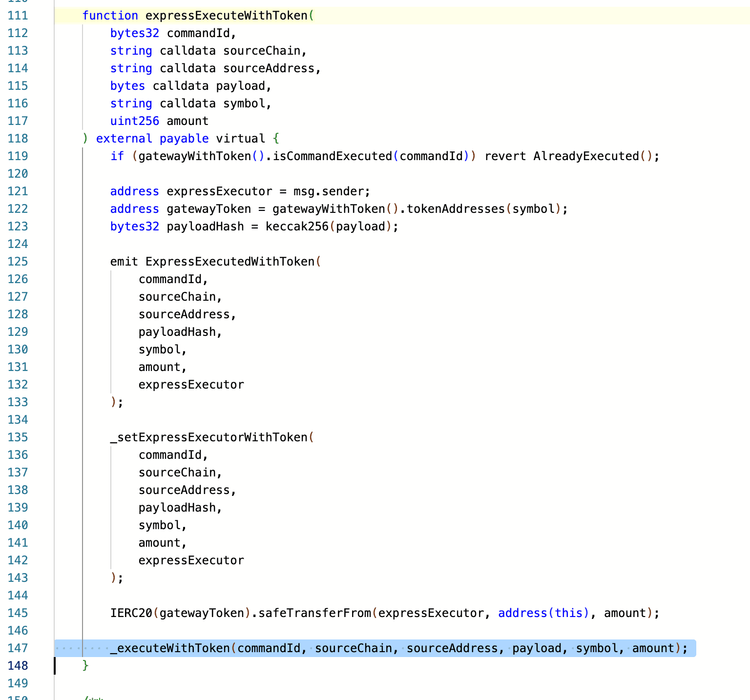Click line number 121 in the gutter
The width and height of the screenshot is (750, 700).
tap(18, 191)
